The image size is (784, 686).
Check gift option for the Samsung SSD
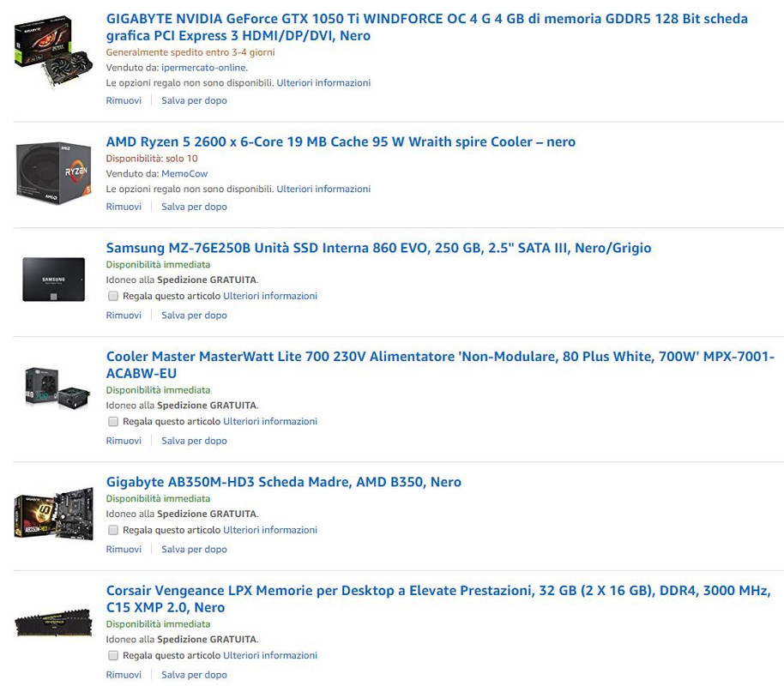click(113, 296)
